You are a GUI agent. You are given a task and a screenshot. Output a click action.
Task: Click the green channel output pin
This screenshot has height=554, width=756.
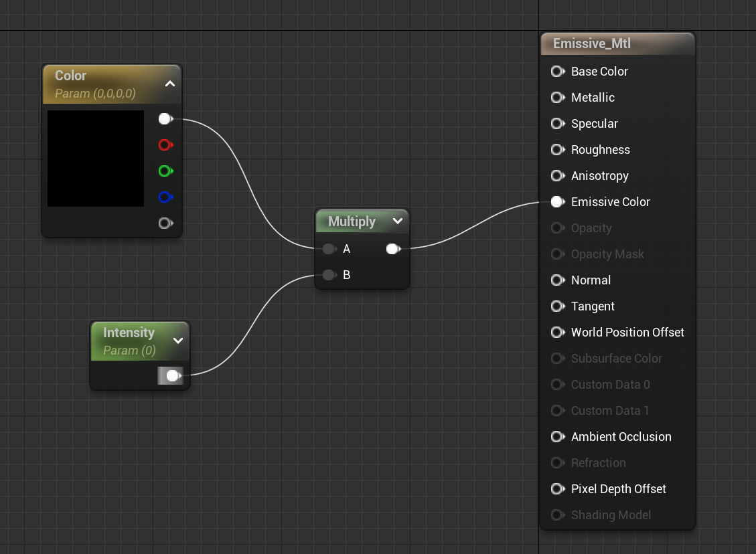165,171
